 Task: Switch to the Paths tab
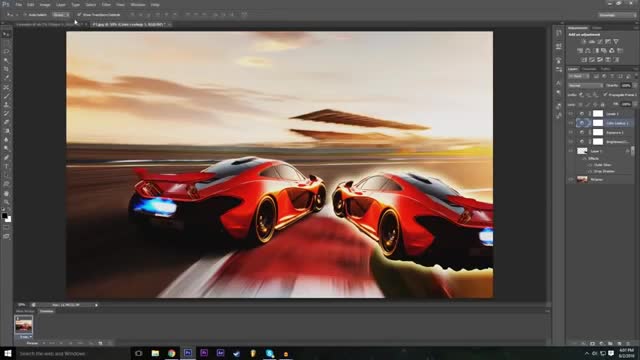[x=605, y=69]
